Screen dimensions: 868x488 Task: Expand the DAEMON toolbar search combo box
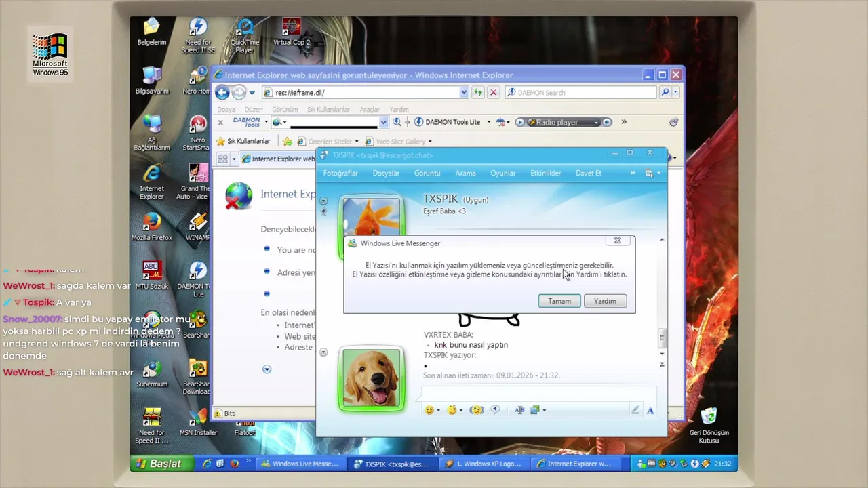[x=384, y=123]
